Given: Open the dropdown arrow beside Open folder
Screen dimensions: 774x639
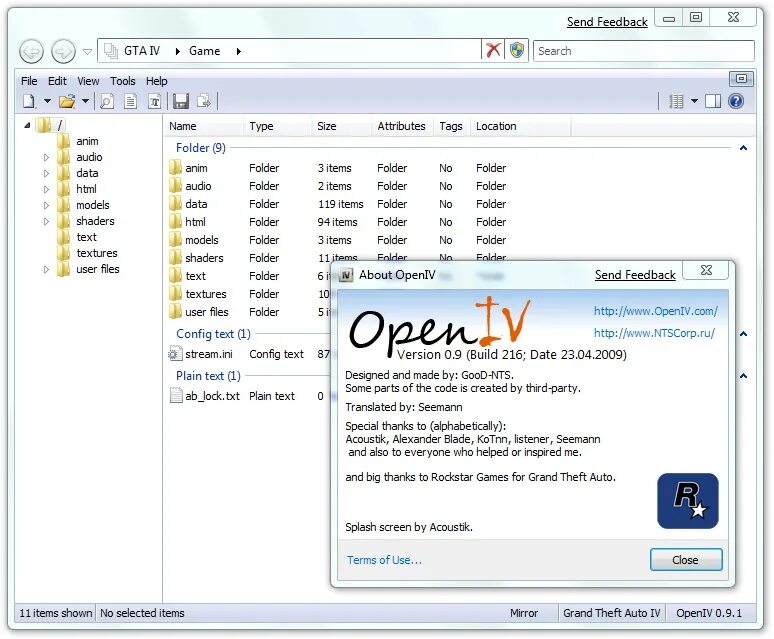Looking at the screenshot, I should pos(85,101).
